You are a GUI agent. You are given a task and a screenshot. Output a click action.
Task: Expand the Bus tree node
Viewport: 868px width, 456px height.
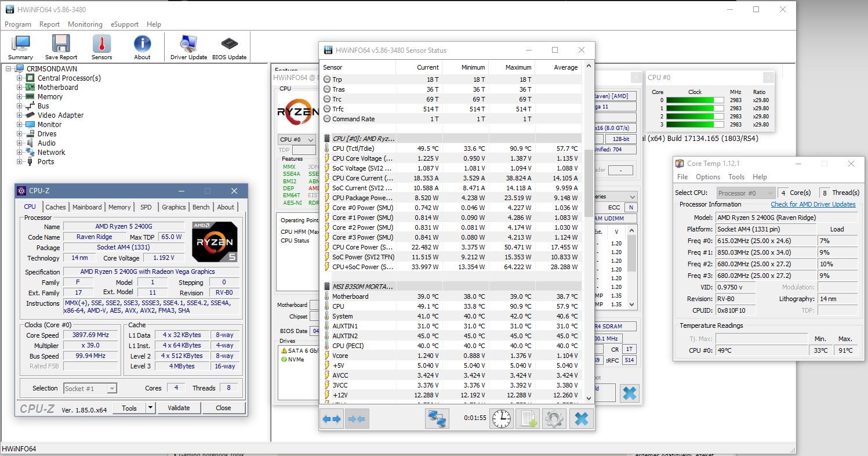(x=19, y=106)
